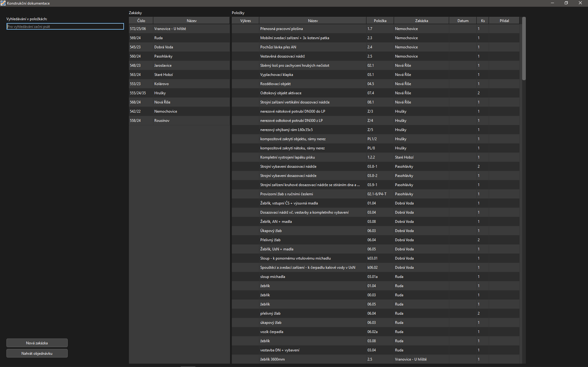The width and height of the screenshot is (588, 367).
Task: Select the žebřík 3600mm item row
Action: click(x=312, y=359)
